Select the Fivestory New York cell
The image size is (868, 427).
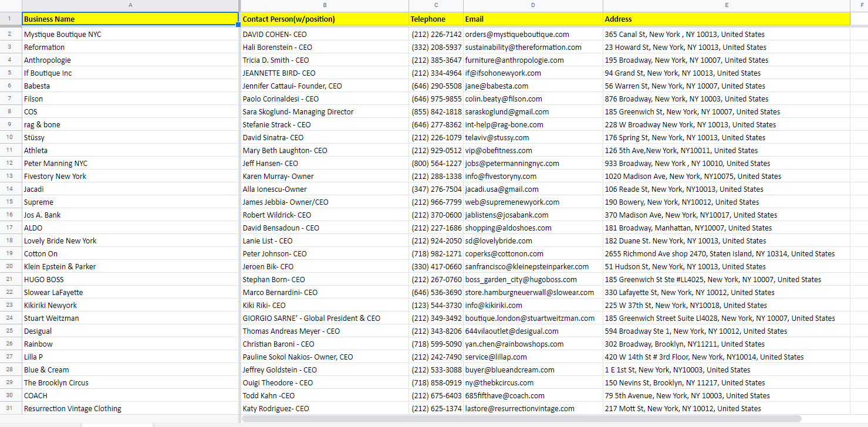click(x=130, y=176)
